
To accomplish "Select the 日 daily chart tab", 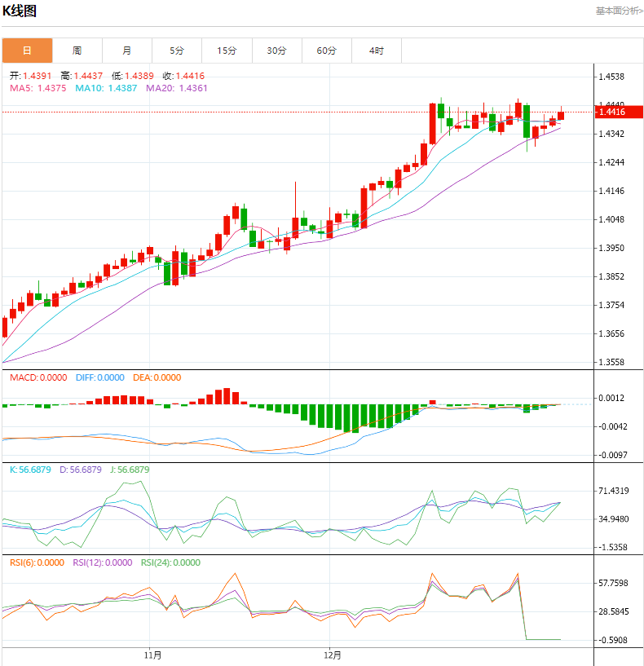I will coord(27,51).
